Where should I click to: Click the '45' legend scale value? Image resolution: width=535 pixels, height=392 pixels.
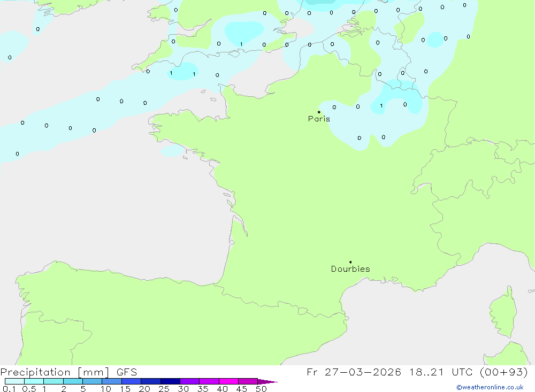(242, 389)
